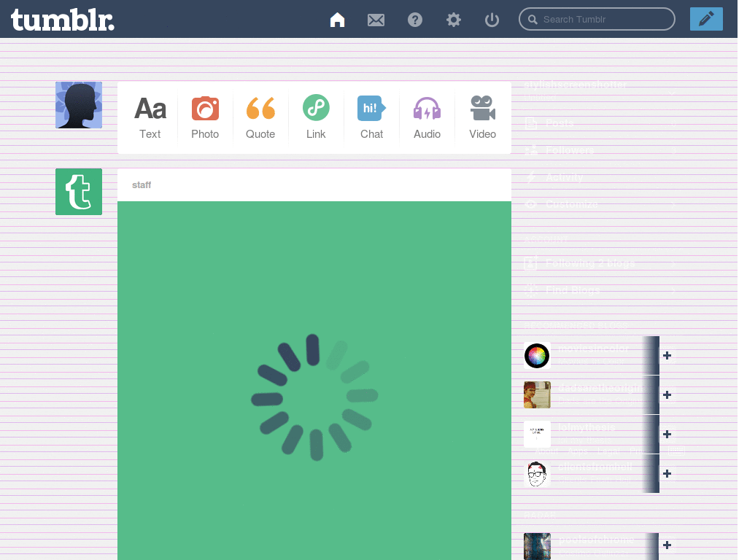Viewport: 747px width, 560px height.
Task: Open Find Blogs in the sidebar
Action: [573, 290]
